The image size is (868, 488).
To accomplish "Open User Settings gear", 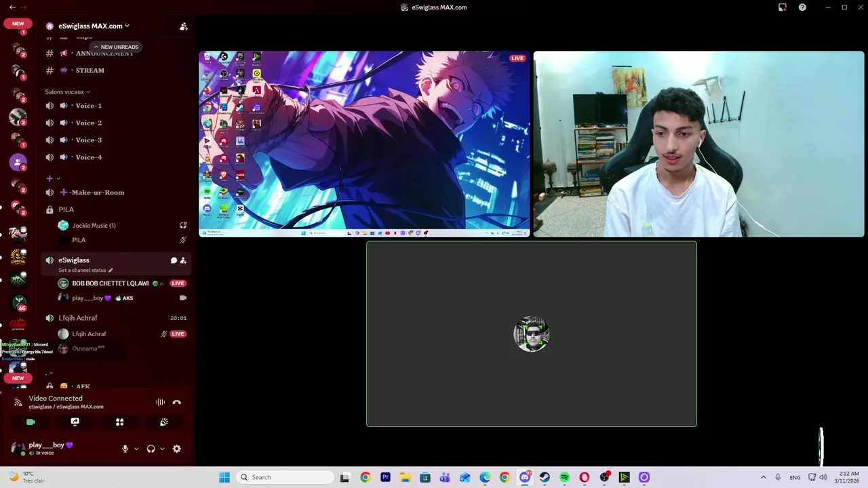I will pos(177,449).
